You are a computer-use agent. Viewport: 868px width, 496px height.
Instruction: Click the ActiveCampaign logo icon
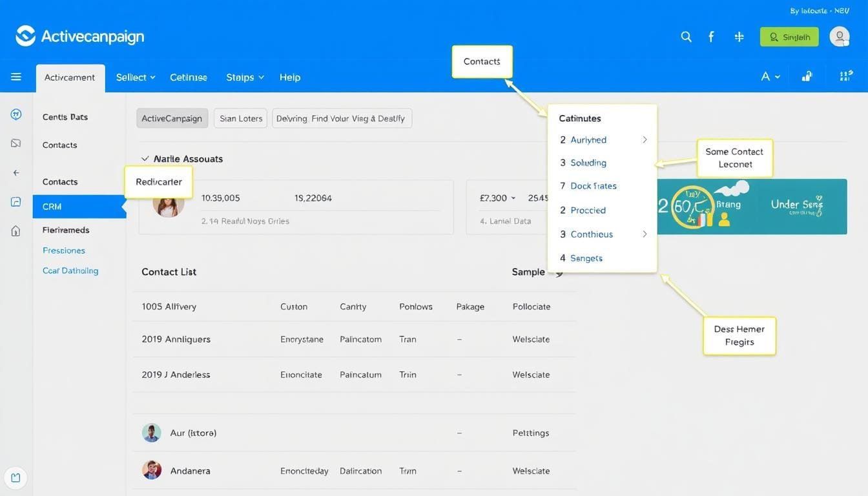[26, 36]
